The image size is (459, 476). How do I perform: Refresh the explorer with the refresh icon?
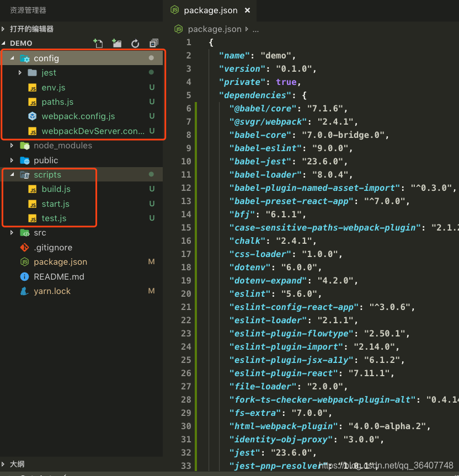coord(135,44)
